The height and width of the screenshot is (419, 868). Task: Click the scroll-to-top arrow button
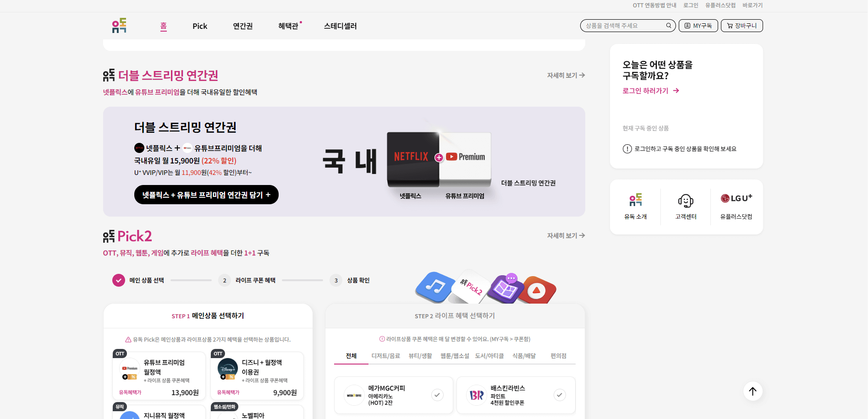pyautogui.click(x=753, y=391)
